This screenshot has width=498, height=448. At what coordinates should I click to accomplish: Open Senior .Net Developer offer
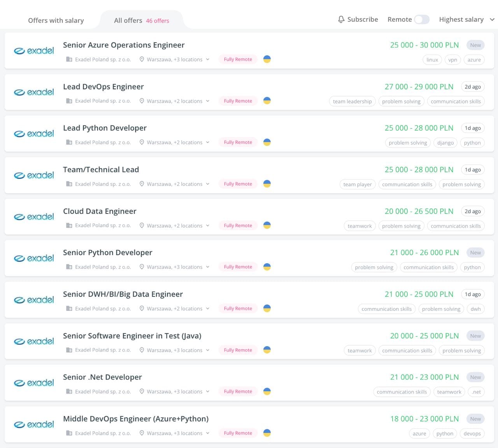coord(249,383)
